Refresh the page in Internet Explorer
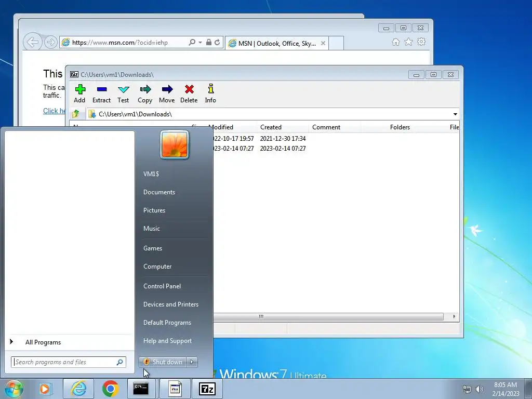 (217, 43)
